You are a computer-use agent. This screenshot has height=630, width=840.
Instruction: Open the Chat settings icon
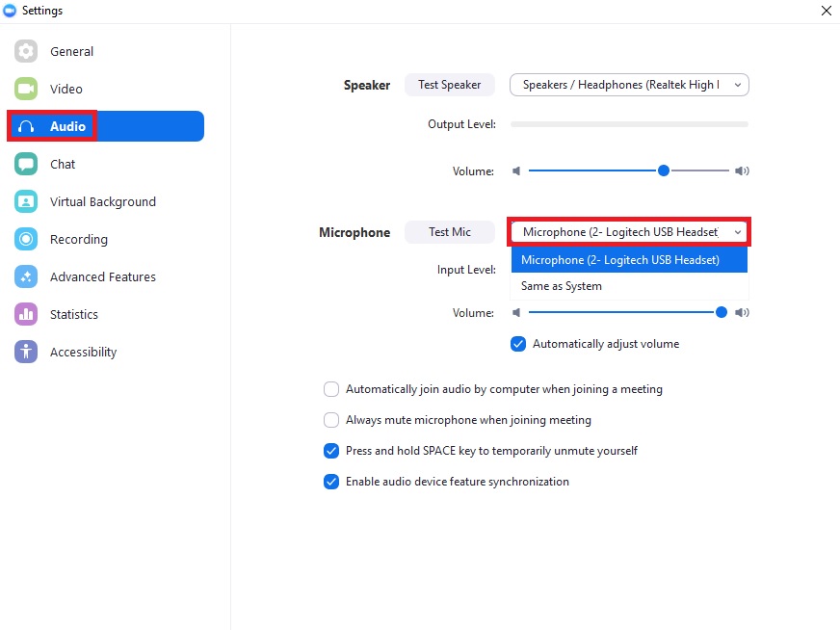(x=25, y=164)
